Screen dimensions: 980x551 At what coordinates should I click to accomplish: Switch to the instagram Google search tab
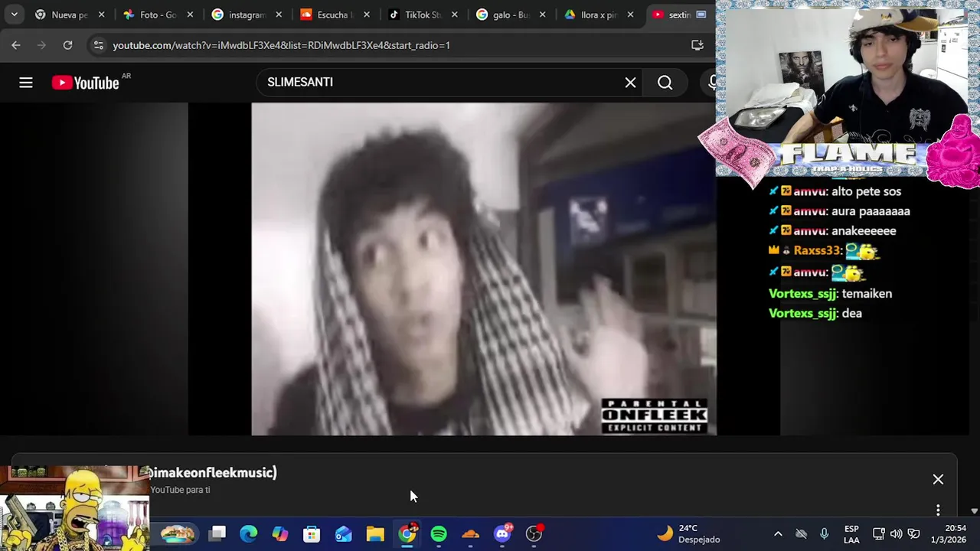247,15
